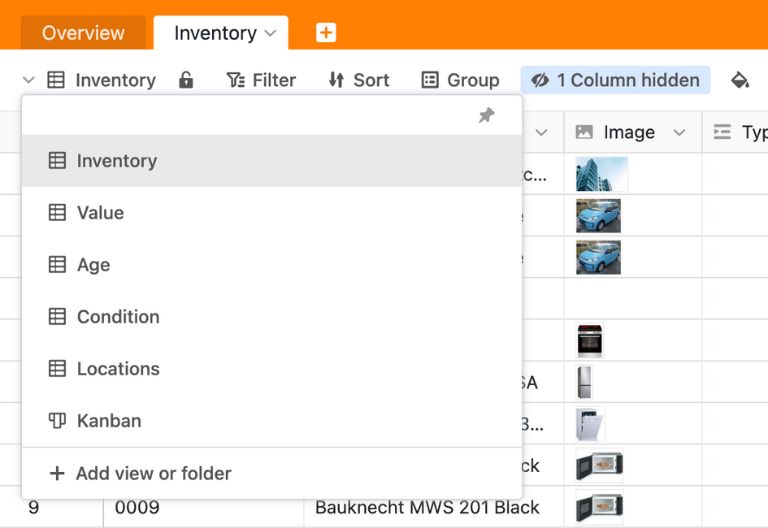Viewport: 768px width, 528px height.
Task: Switch to the Kanban view
Action: (108, 421)
